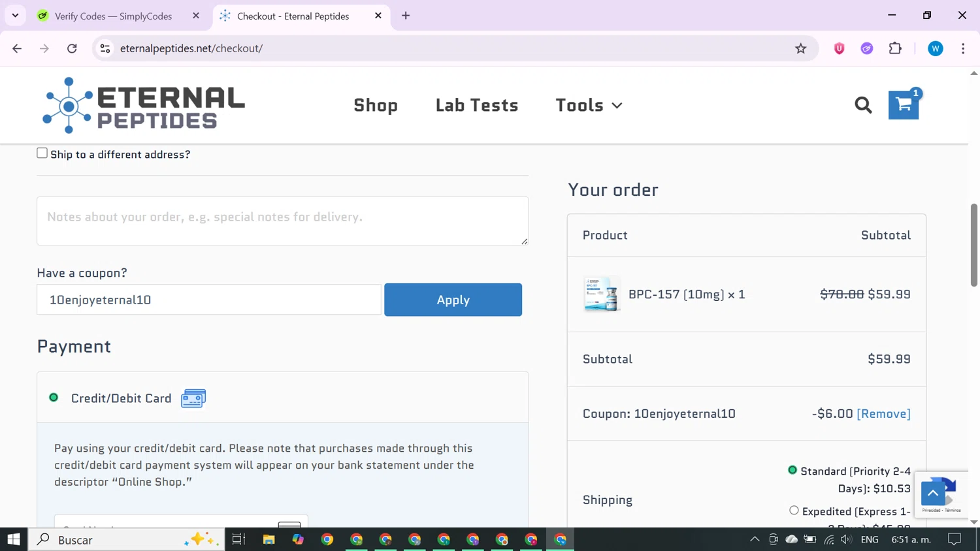The image size is (980, 551).
Task: Click the ENG language indicator
Action: 870,539
